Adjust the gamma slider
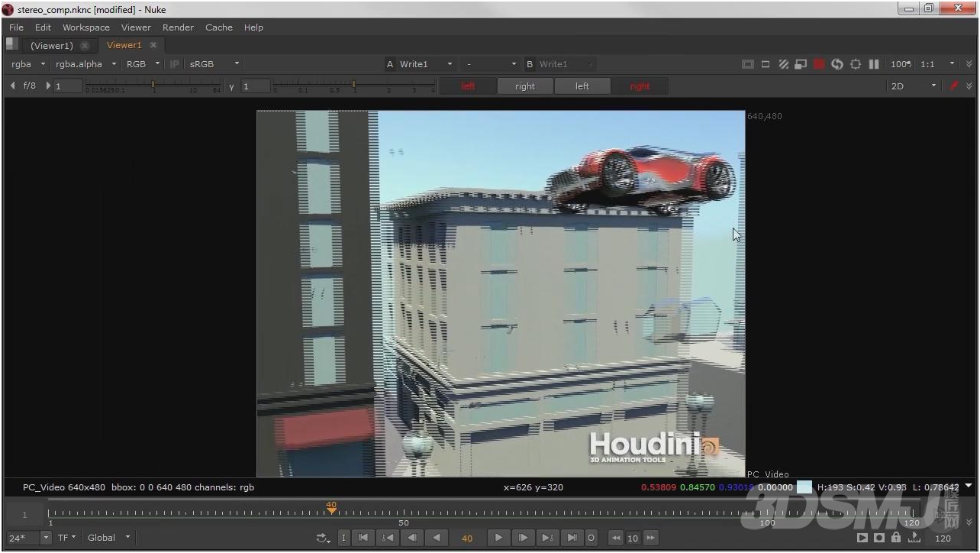 pos(354,86)
